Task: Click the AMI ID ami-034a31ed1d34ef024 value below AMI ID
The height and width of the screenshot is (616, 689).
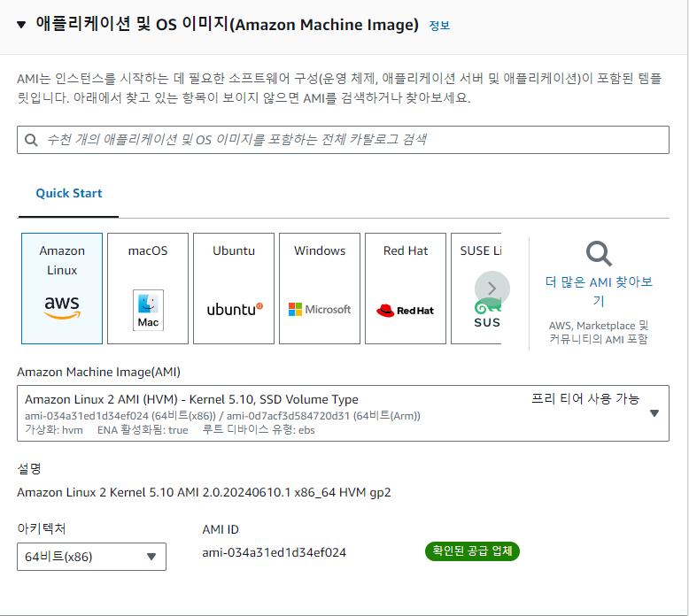Action: [275, 552]
